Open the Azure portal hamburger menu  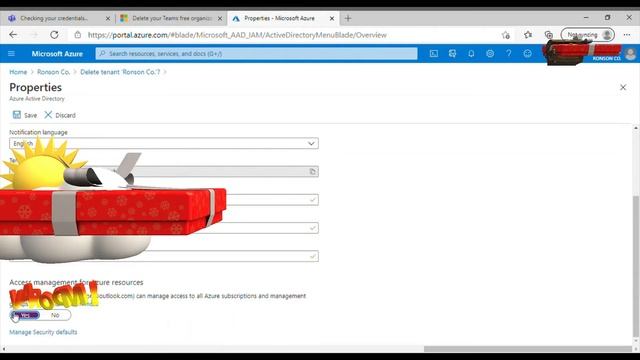point(11,53)
